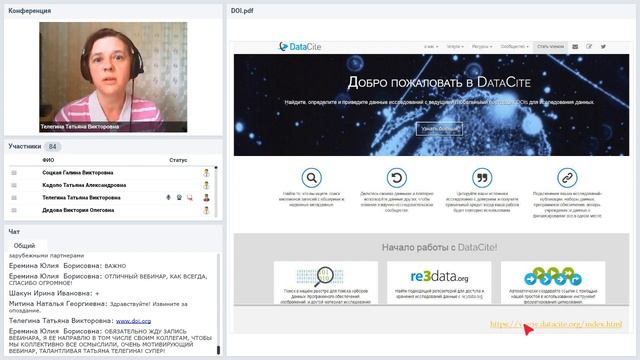
Task: Click heading 'Добро пожаловать в DataCite'
Action: click(x=439, y=82)
